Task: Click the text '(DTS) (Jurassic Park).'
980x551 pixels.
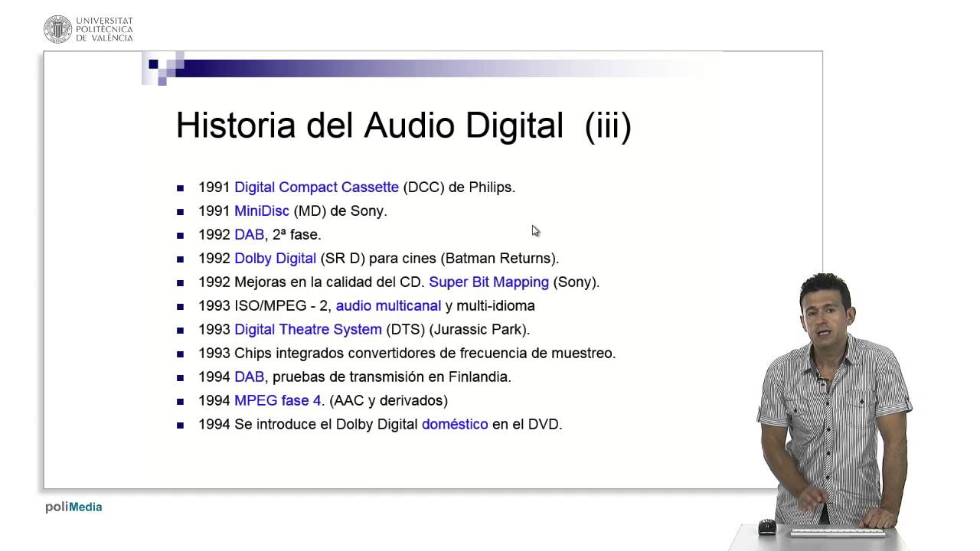Action: tap(458, 330)
